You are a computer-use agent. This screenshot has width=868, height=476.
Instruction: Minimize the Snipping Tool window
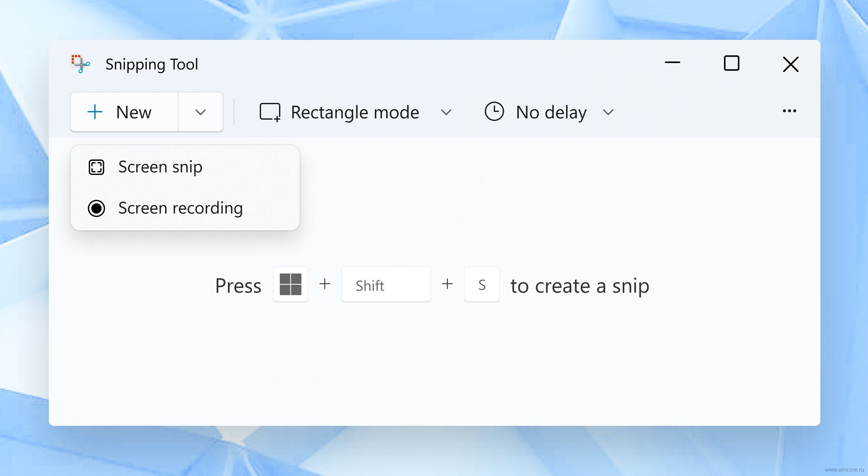pyautogui.click(x=672, y=63)
